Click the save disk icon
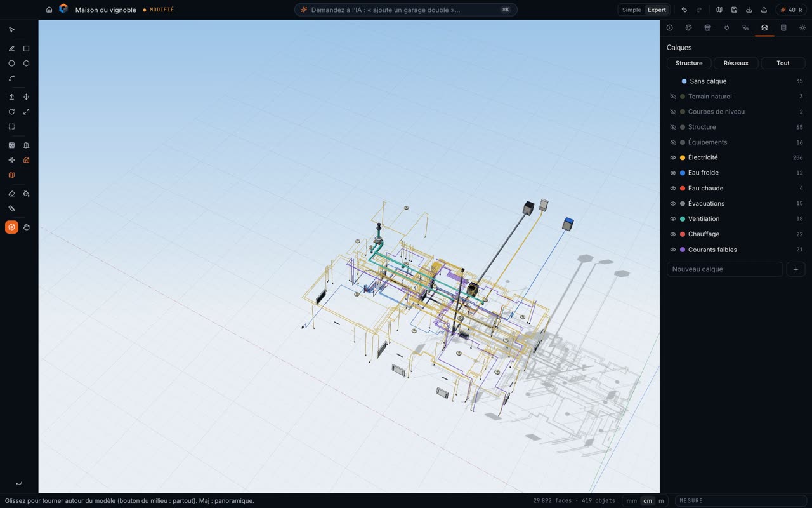Viewport: 812px width, 508px height. click(x=734, y=10)
